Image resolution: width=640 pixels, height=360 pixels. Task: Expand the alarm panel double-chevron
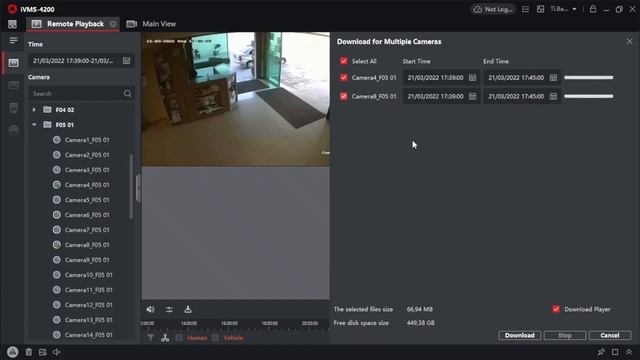[629, 352]
